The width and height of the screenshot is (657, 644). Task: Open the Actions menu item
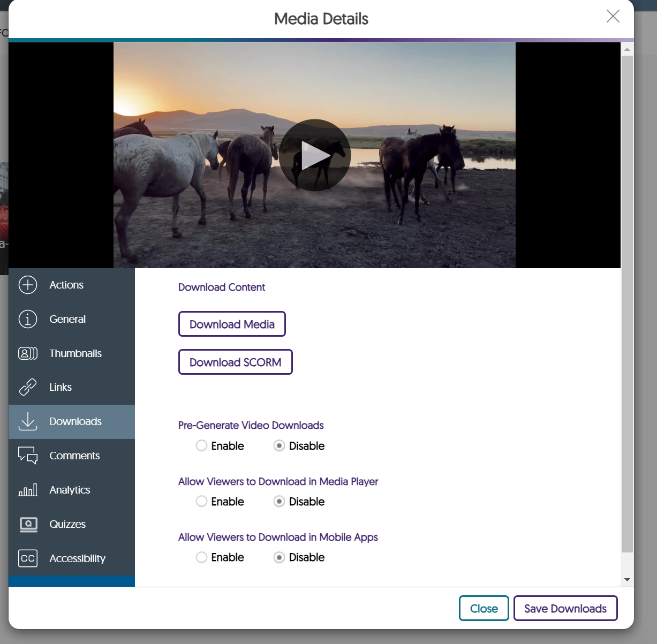pos(72,285)
